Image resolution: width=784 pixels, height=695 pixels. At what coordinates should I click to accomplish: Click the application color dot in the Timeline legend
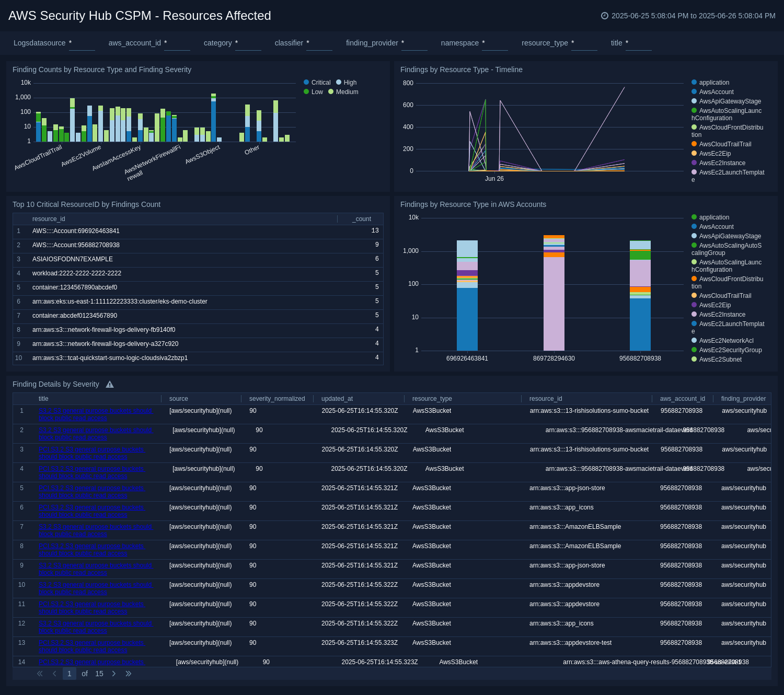point(694,82)
